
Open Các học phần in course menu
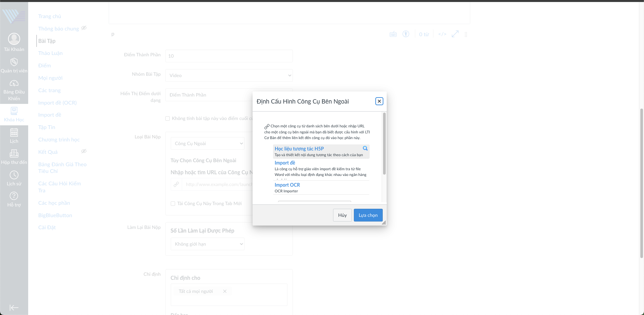(54, 203)
